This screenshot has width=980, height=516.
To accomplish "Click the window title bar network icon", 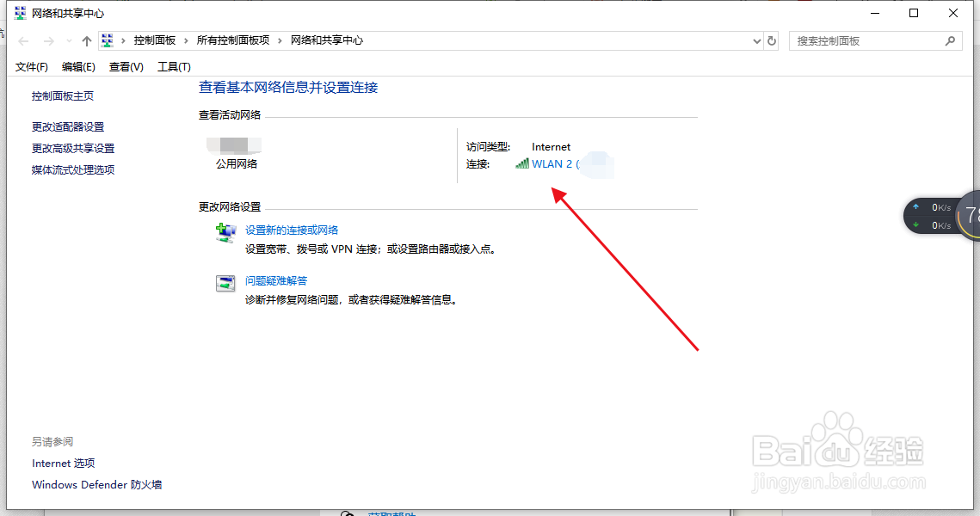I will pyautogui.click(x=20, y=13).
